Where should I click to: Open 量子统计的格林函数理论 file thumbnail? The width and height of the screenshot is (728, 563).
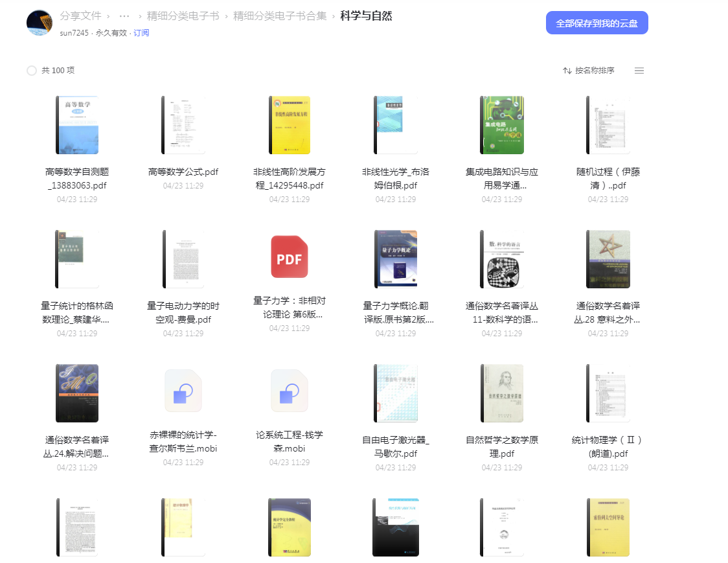point(77,259)
